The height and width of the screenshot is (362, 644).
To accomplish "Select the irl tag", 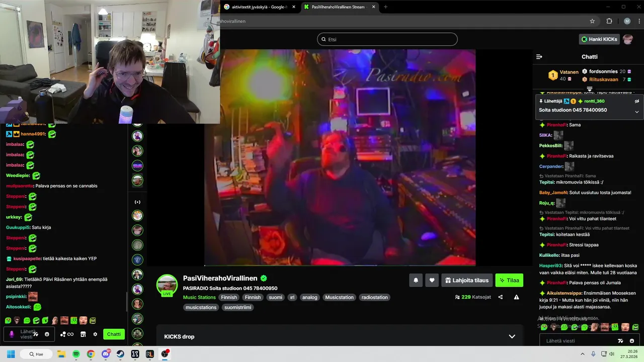I will 292,297.
